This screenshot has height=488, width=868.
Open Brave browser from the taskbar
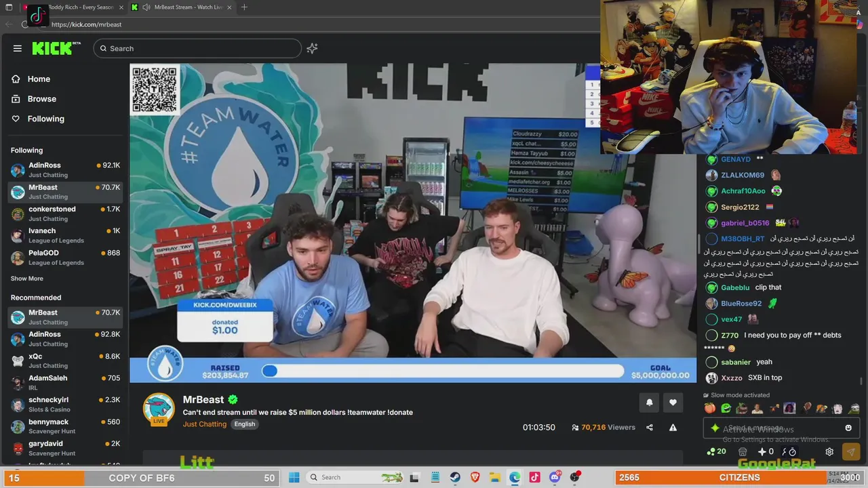tap(475, 477)
